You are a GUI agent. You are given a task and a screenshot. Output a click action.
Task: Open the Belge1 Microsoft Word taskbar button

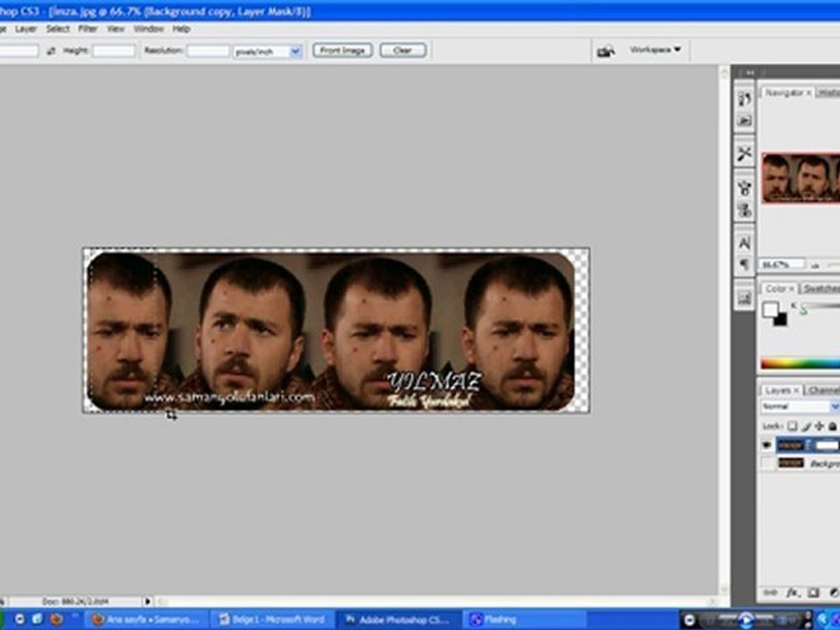(272, 619)
